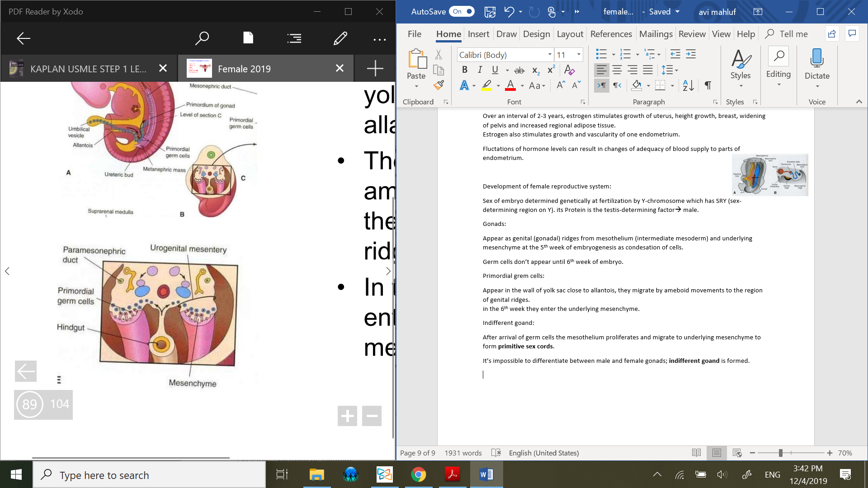Click the Windows taskbar search box
This screenshot has width=868, height=488.
pos(149,475)
